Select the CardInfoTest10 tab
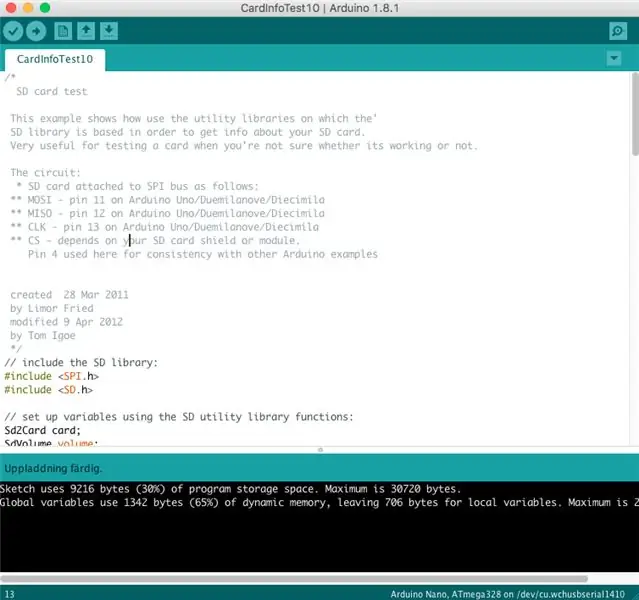Viewport: 639px width, 600px height. coord(55,60)
